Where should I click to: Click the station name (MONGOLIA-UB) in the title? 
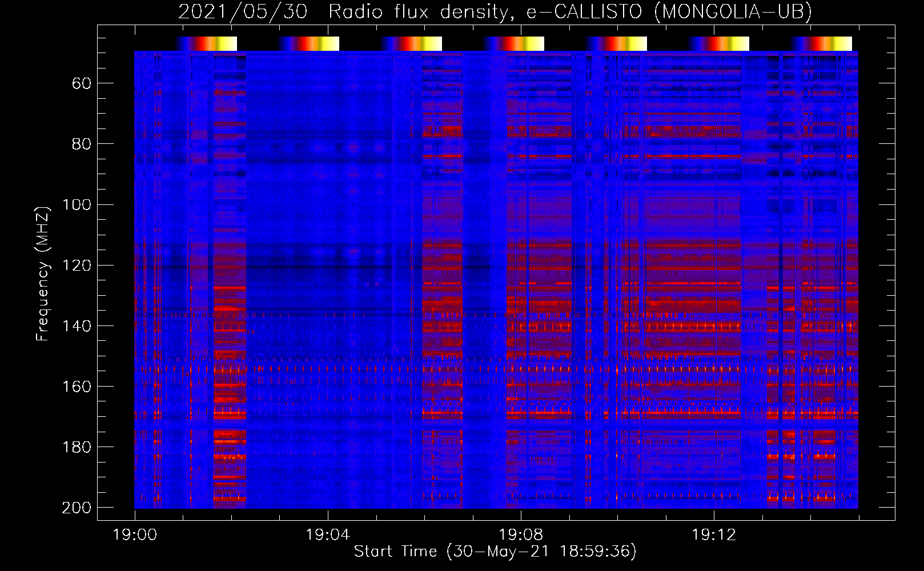point(733,11)
